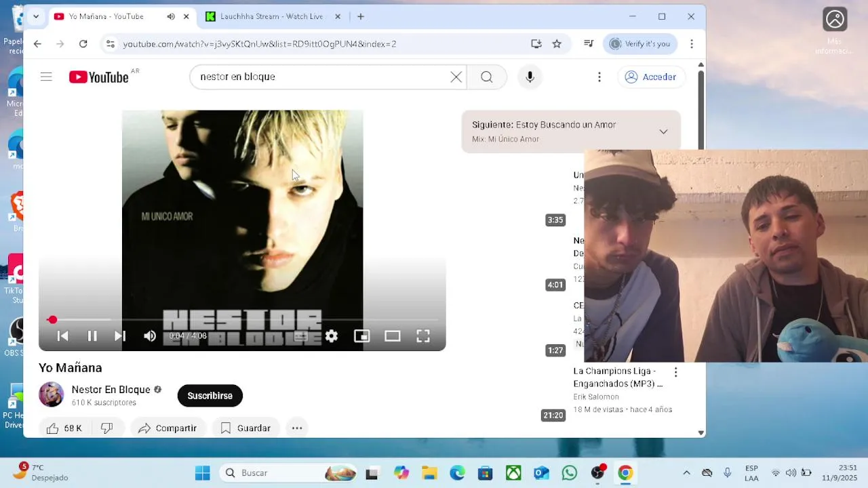This screenshot has width=868, height=488.
Task: Run search with the magnifier button
Action: [x=487, y=77]
